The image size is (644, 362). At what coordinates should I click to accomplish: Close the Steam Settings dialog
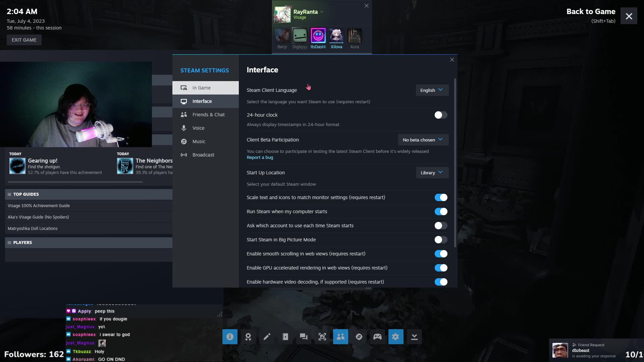[452, 60]
